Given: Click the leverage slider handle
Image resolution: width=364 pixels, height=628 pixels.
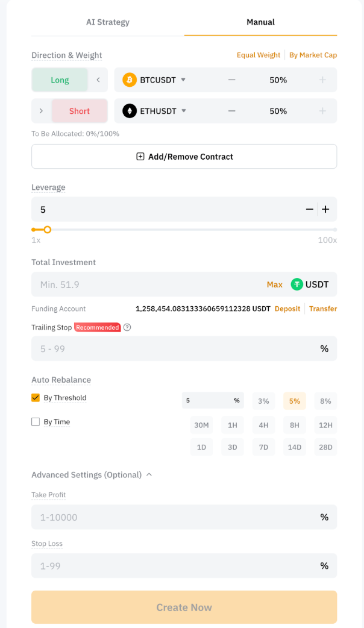Looking at the screenshot, I should point(48,230).
